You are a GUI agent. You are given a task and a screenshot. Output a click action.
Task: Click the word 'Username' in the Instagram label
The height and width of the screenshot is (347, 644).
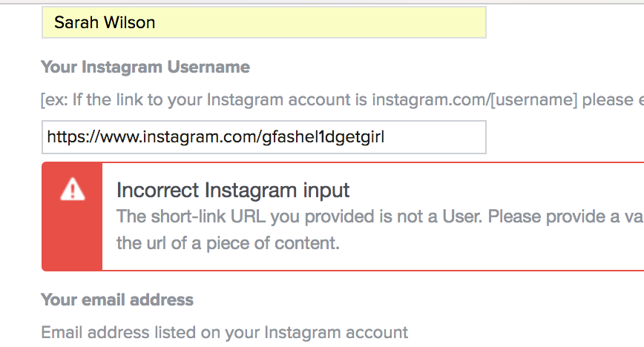[x=208, y=67]
